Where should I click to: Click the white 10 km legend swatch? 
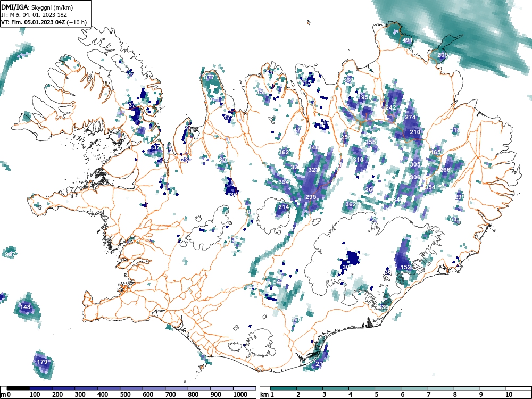coord(518,388)
